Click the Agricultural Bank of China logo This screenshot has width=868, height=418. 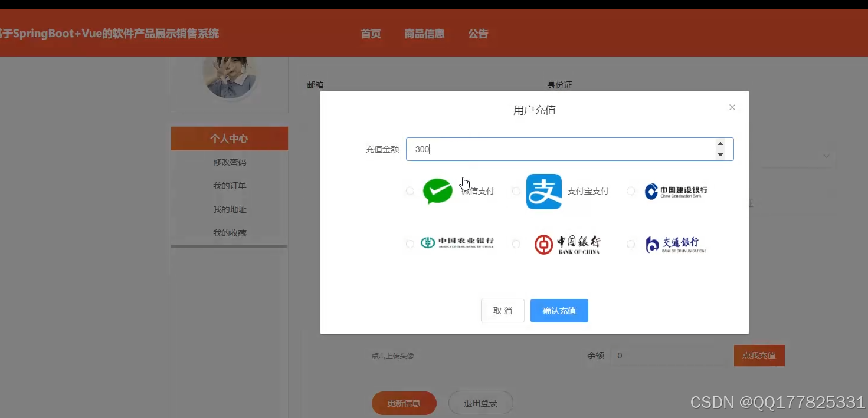(457, 243)
